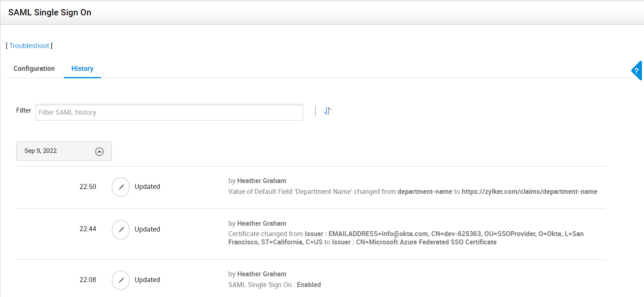
Task: Click Heather Graham in the 22:08 entry
Action: (261, 274)
